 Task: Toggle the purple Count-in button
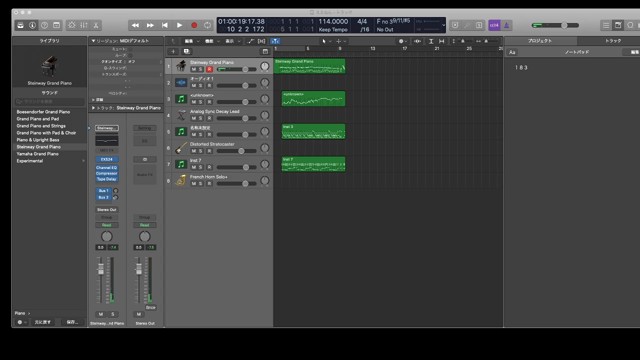(x=494, y=25)
